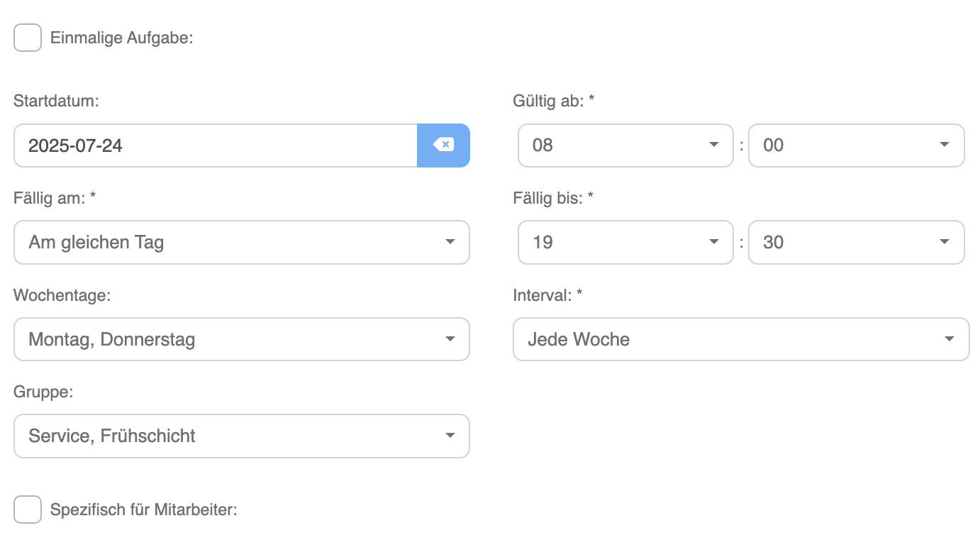Click the 'Einmalige Aufgabe:' label text
This screenshot has height=545, width=980.
pyautogui.click(x=122, y=38)
